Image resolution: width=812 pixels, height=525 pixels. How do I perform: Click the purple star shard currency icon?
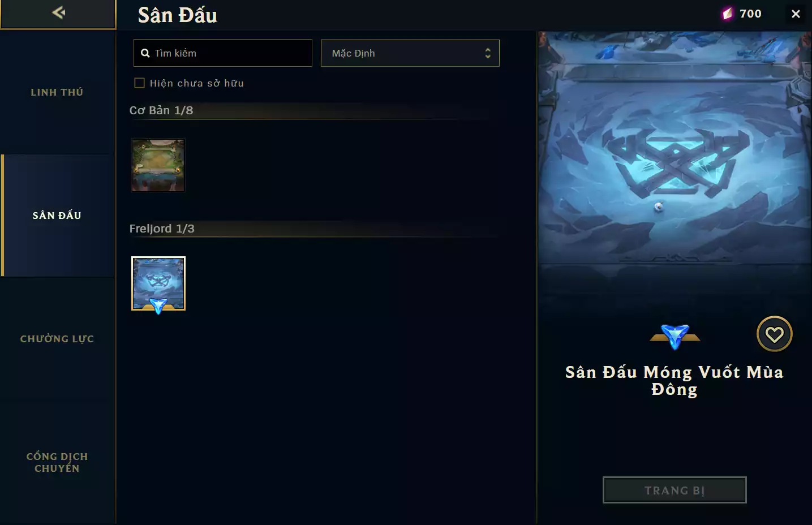coord(728,14)
